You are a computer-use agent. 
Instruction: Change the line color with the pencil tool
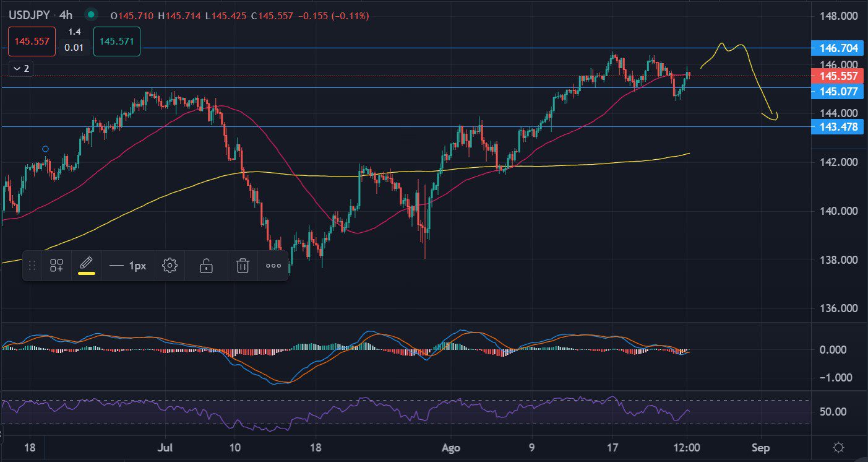pyautogui.click(x=87, y=264)
